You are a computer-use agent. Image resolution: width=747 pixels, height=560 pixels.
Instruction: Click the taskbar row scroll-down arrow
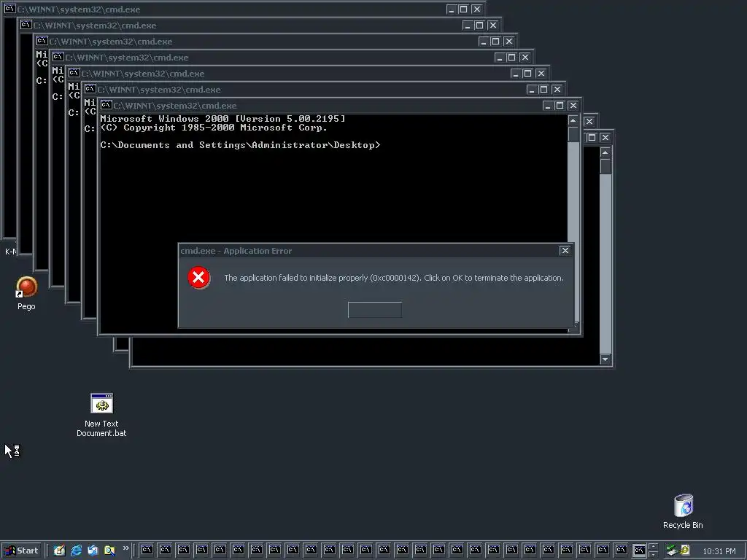coord(653,555)
